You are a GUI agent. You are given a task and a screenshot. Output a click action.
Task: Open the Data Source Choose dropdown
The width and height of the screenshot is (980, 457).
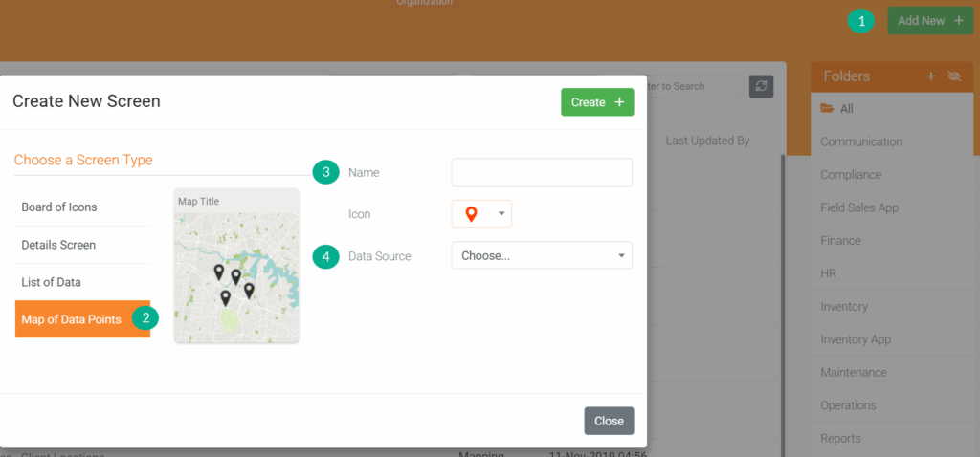coord(542,255)
